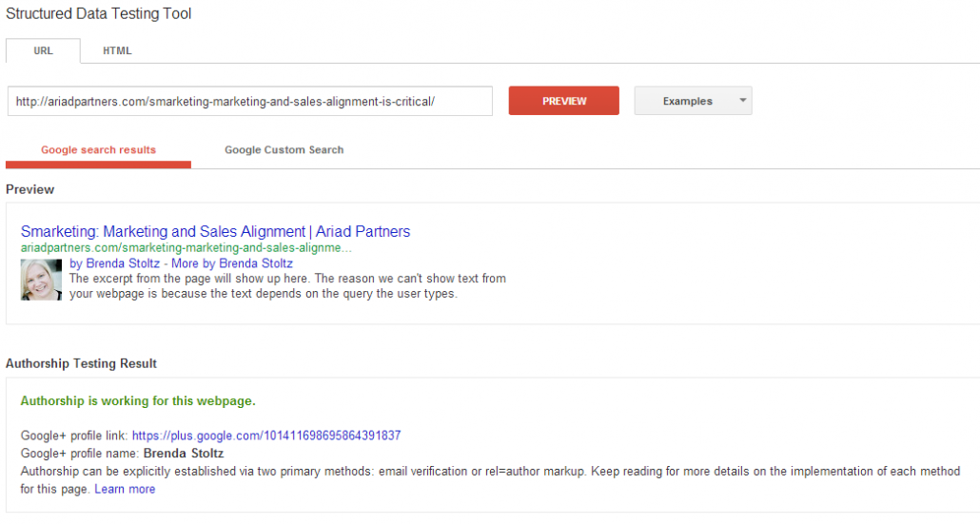Screen dimensions: 980x524
Task: Open the Google+ profile link URL
Action: click(x=266, y=436)
